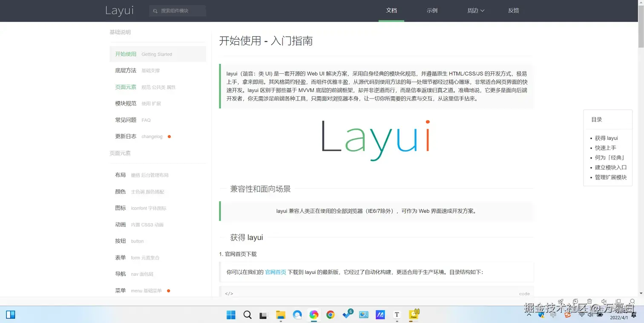Click the </> code icon

pyautogui.click(x=229, y=294)
